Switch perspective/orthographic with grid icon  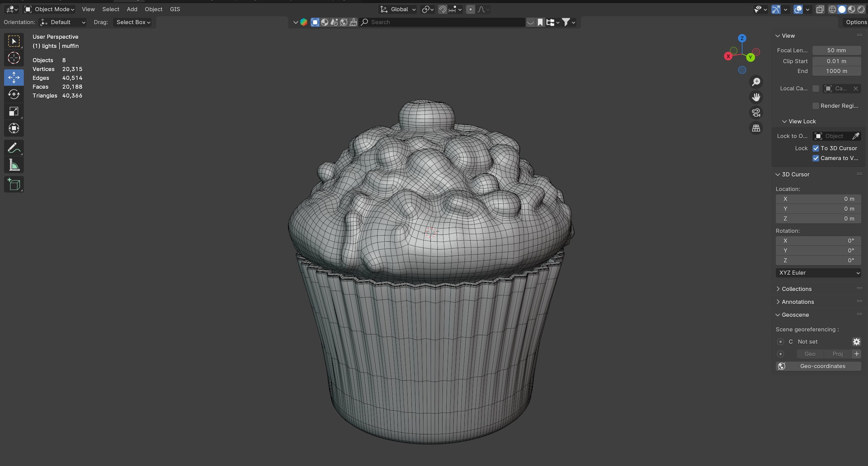click(x=756, y=128)
